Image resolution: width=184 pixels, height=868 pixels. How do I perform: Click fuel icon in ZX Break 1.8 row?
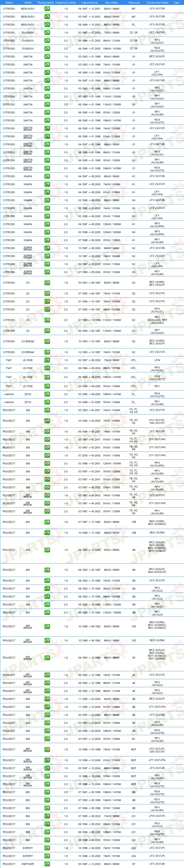click(x=47, y=352)
